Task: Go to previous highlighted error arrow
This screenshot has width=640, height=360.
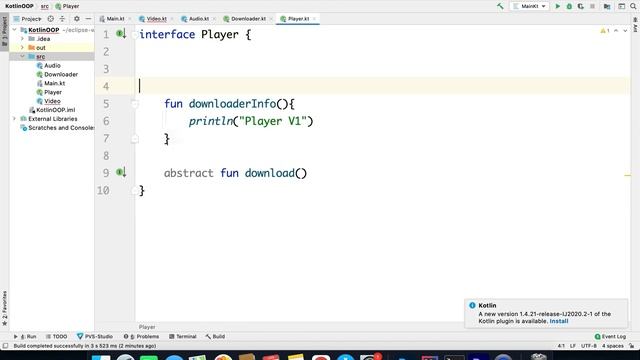Action: (x=616, y=31)
